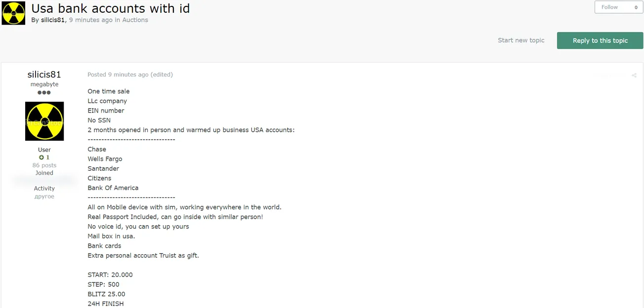The width and height of the screenshot is (644, 308).
Task: View the author's 86 posts
Action: pyautogui.click(x=44, y=165)
